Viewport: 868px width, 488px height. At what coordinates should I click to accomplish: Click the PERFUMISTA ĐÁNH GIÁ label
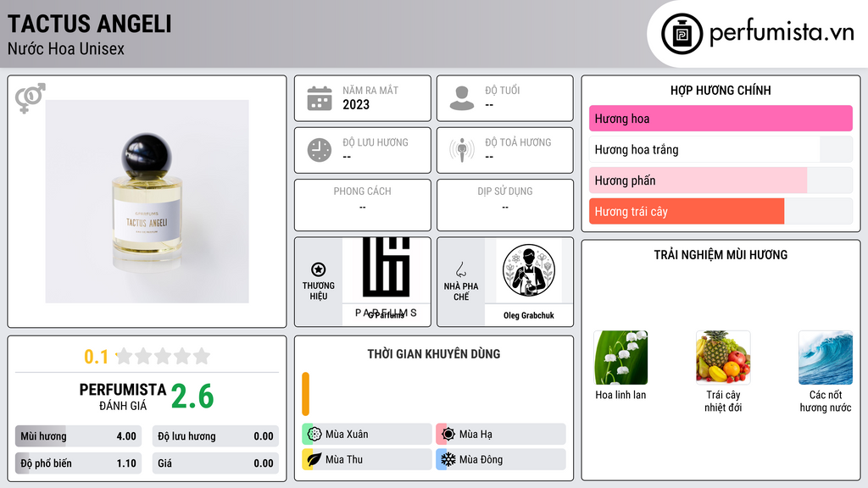(x=122, y=396)
